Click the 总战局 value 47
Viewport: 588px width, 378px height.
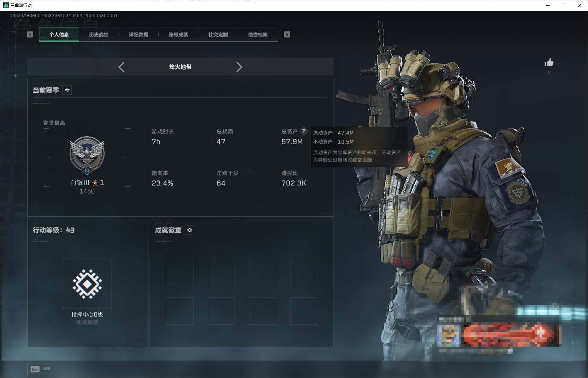click(221, 141)
